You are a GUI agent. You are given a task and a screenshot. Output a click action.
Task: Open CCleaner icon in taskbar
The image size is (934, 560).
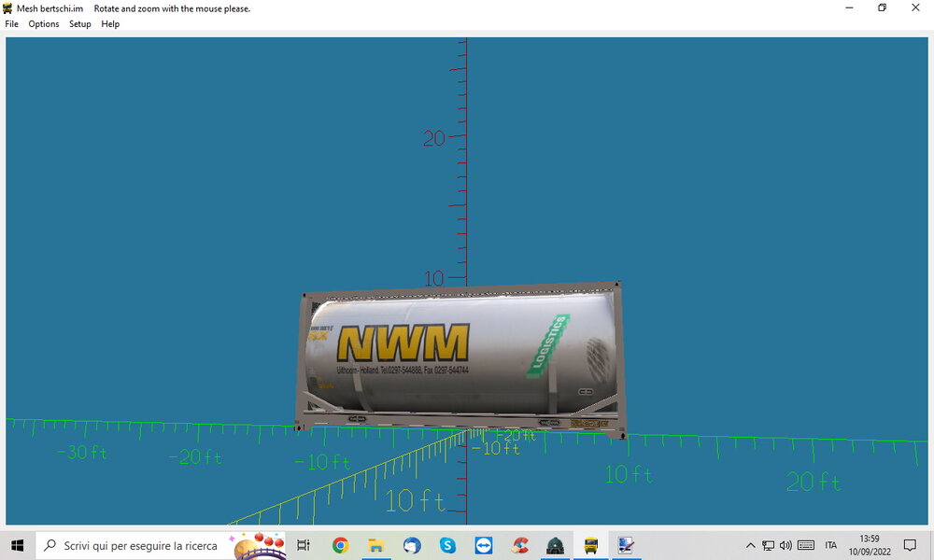(519, 545)
